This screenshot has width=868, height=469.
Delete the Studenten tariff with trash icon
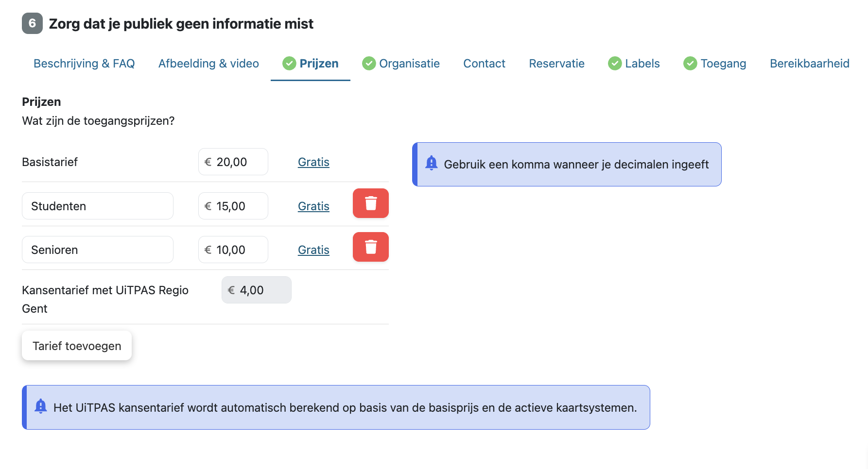370,203
